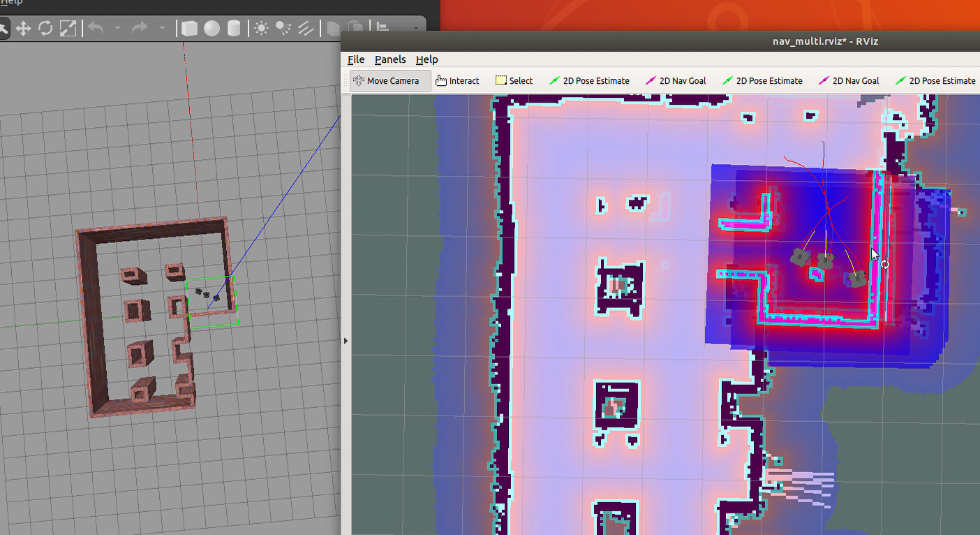Insert a box shape in Gazebo
The image size is (980, 535).
click(189, 29)
